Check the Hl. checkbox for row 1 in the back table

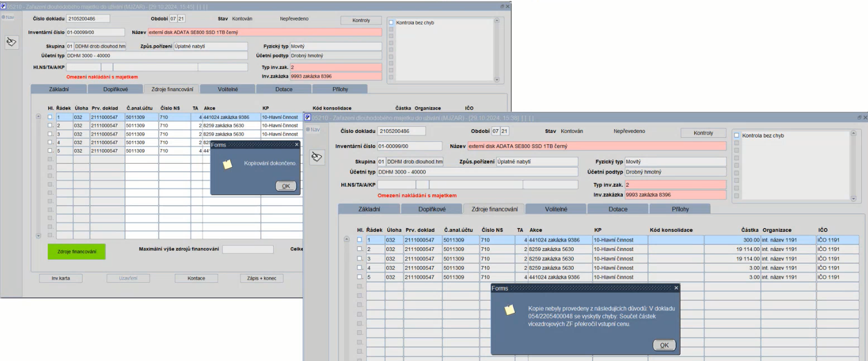[50, 117]
